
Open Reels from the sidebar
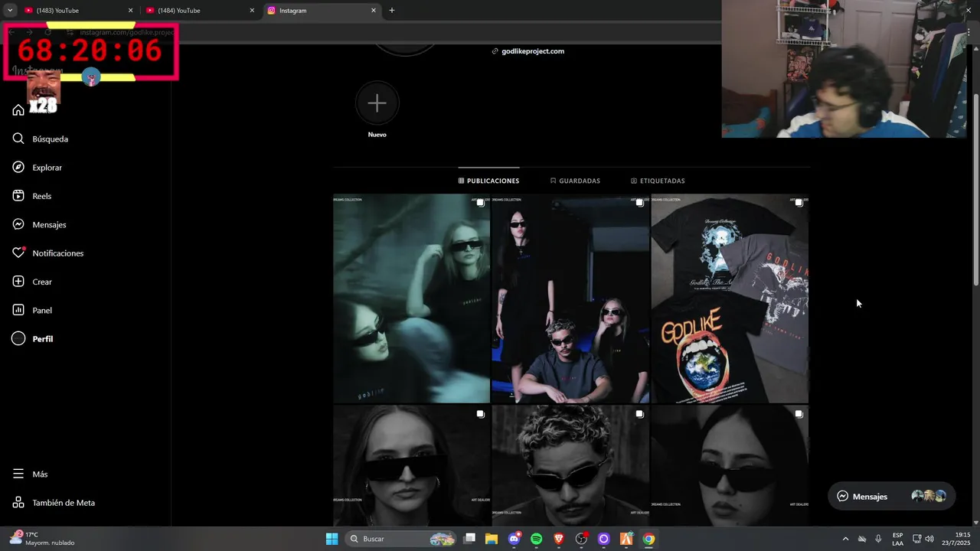pos(32,196)
